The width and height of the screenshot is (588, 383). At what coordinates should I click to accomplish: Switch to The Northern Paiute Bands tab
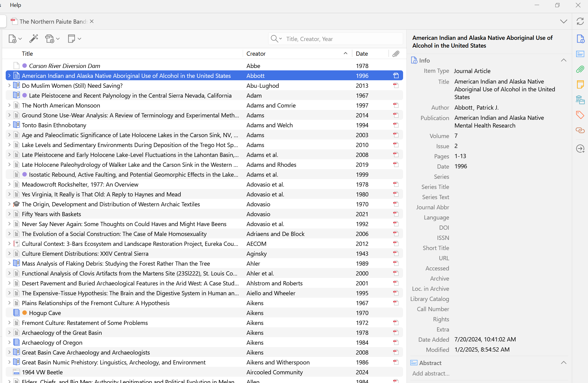[x=53, y=22]
